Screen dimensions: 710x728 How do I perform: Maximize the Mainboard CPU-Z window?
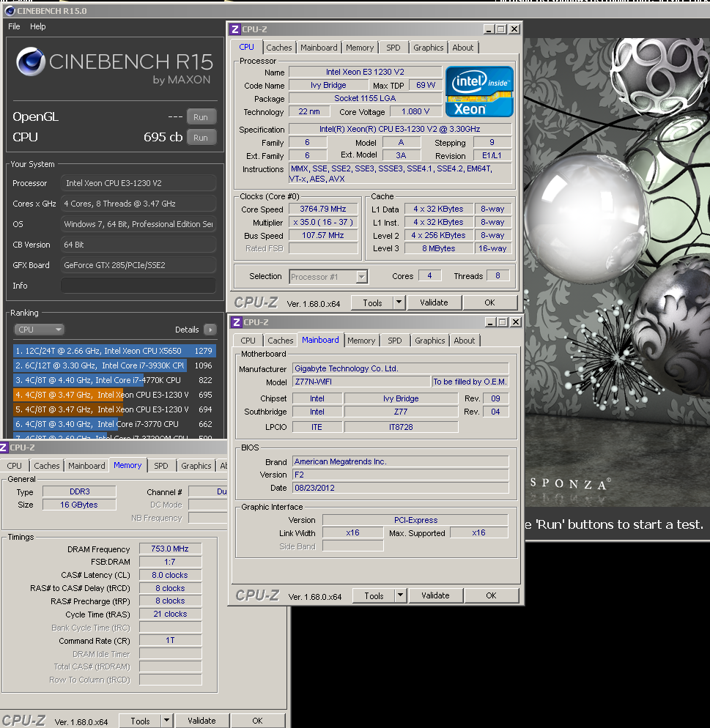click(503, 322)
